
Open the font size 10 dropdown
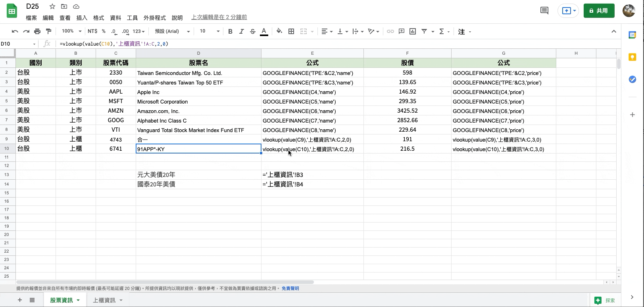pos(210,31)
